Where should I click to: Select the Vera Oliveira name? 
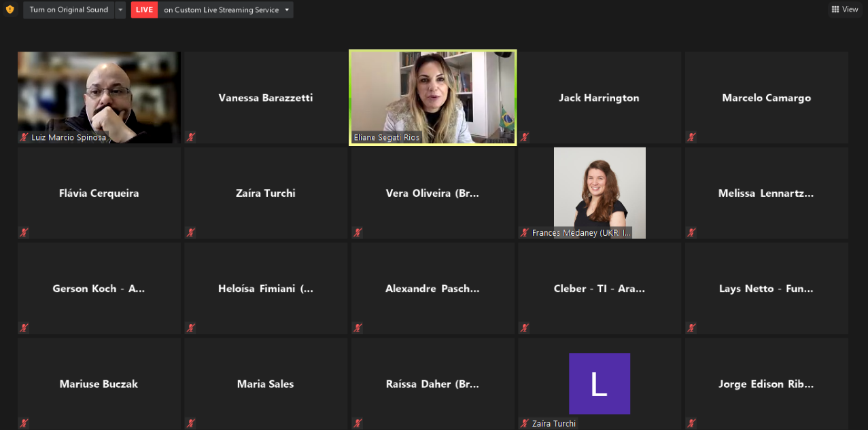433,193
